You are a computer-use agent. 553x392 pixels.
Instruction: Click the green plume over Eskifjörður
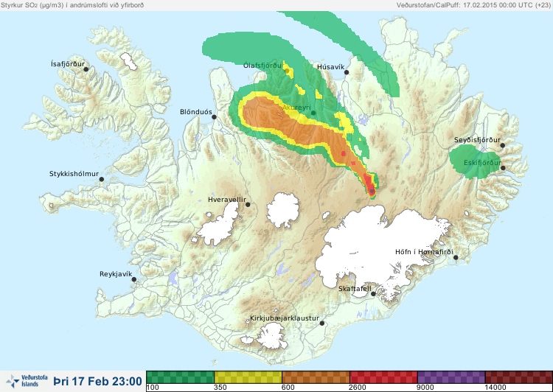click(x=474, y=161)
